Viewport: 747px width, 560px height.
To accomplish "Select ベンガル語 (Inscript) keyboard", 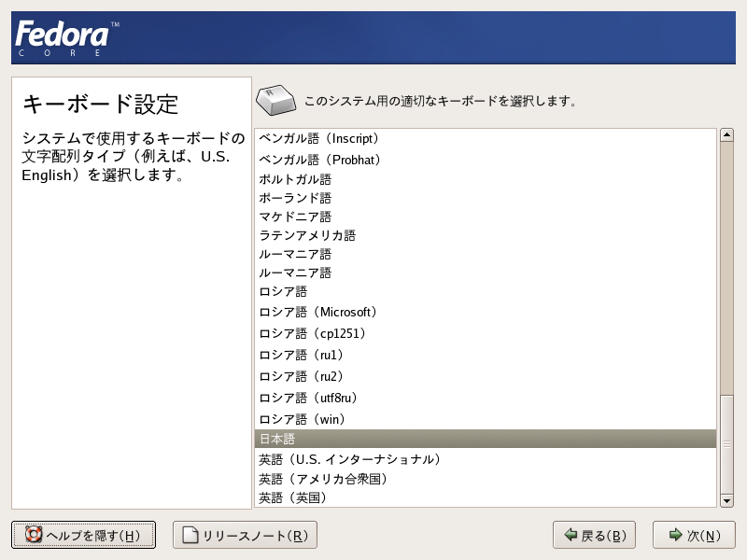I will tap(485, 138).
